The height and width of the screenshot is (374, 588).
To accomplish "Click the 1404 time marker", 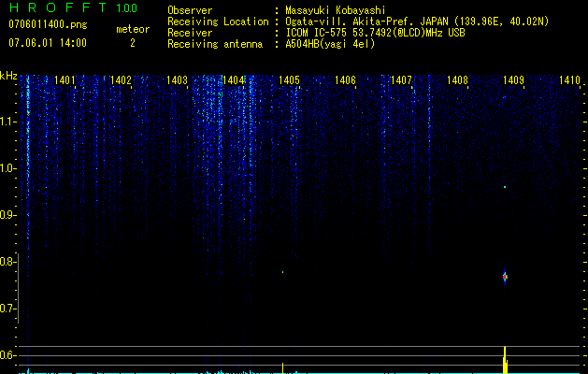I will (x=234, y=79).
